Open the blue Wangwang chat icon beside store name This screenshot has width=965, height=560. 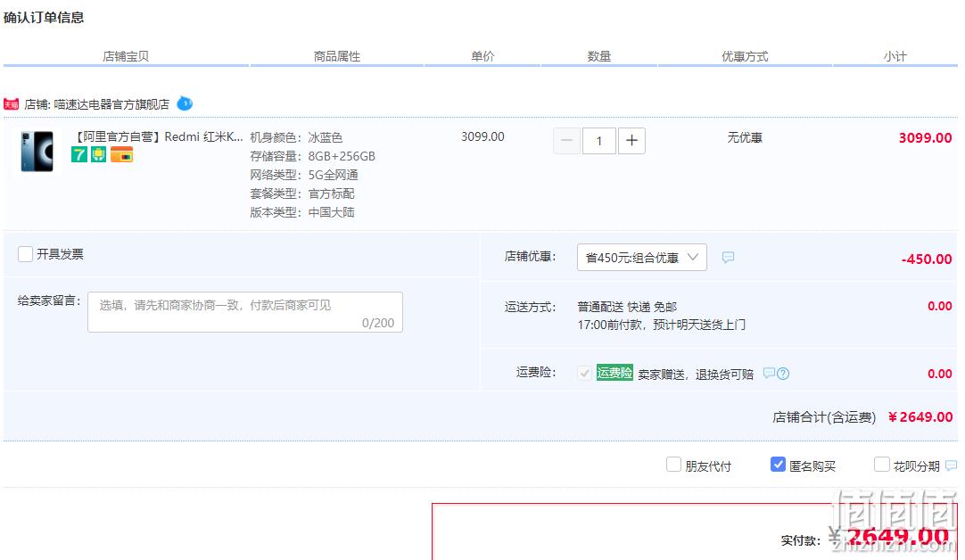pyautogui.click(x=185, y=103)
